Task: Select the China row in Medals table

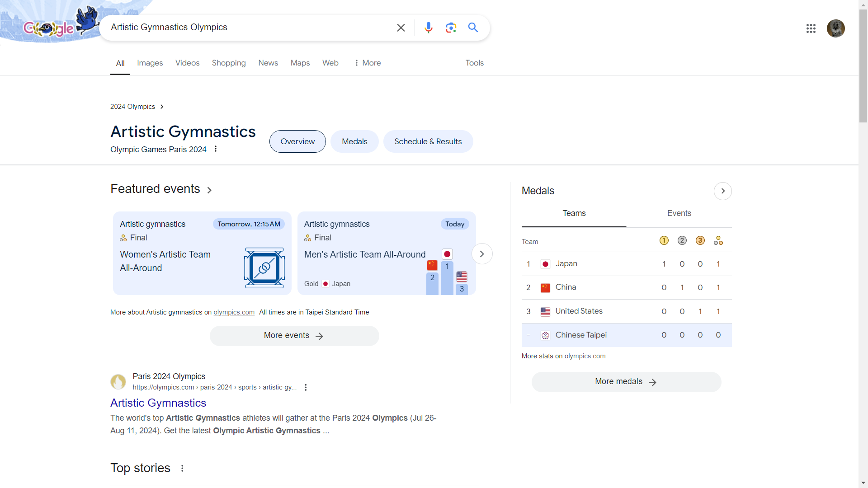Action: [627, 288]
